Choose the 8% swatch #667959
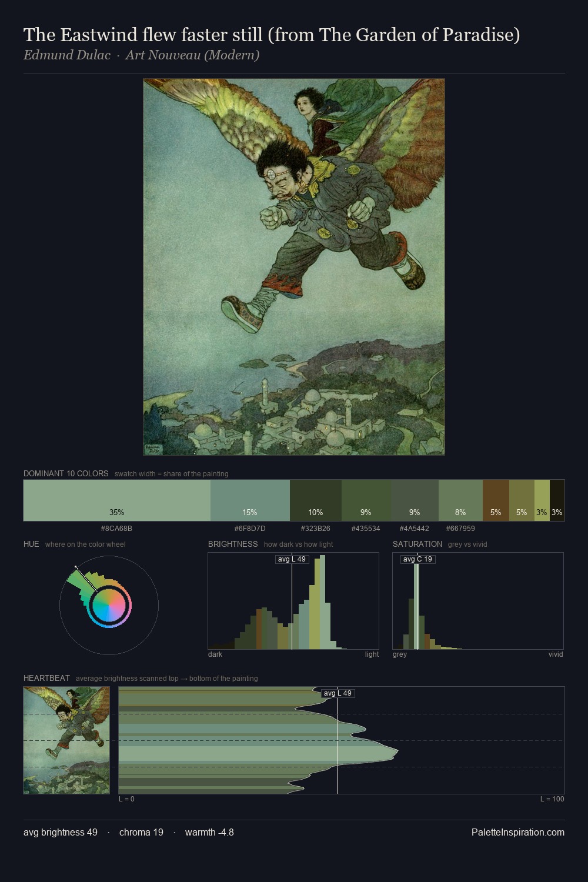 tap(460, 500)
